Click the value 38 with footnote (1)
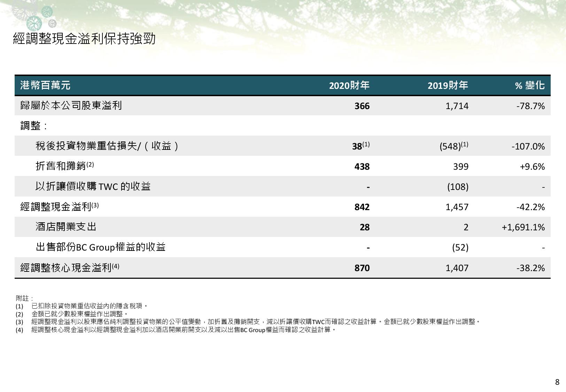 [x=360, y=146]
